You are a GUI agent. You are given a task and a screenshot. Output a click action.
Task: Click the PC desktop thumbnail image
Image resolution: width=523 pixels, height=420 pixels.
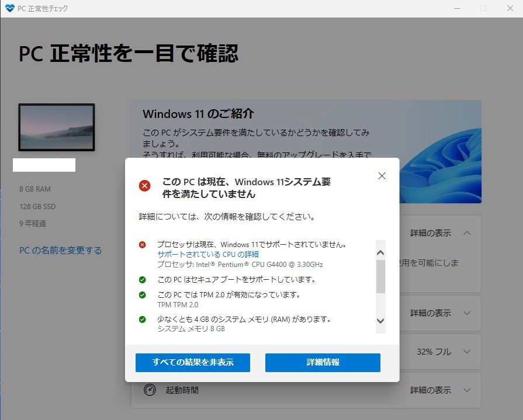[x=56, y=127]
